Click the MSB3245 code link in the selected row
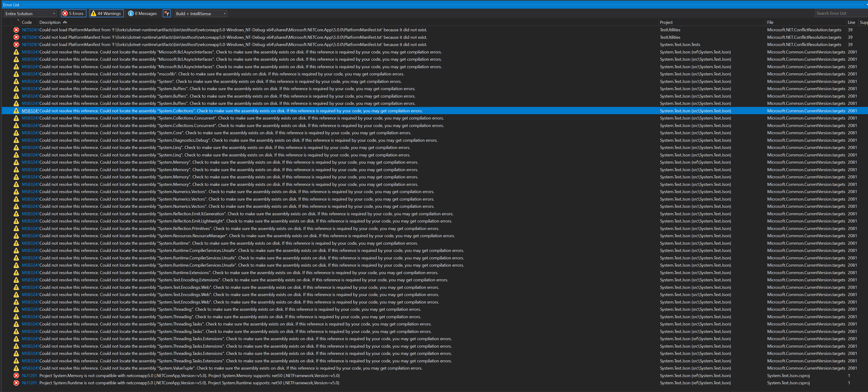 click(x=30, y=110)
